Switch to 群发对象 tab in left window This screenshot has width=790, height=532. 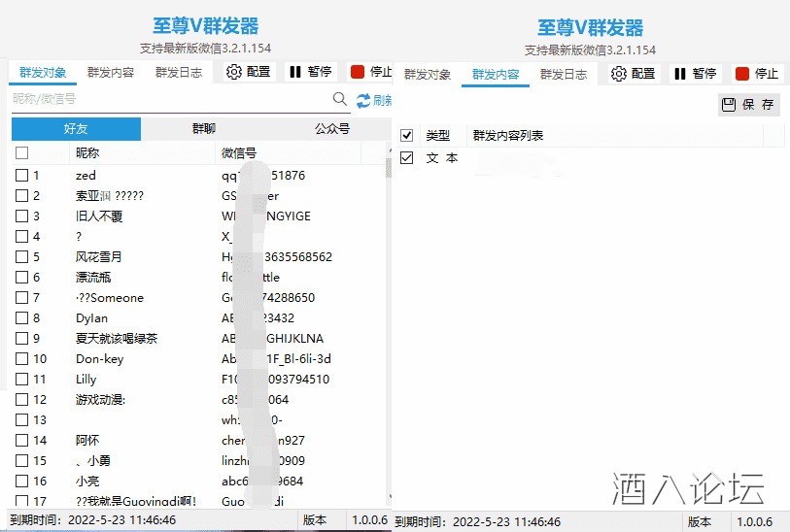coord(43,73)
